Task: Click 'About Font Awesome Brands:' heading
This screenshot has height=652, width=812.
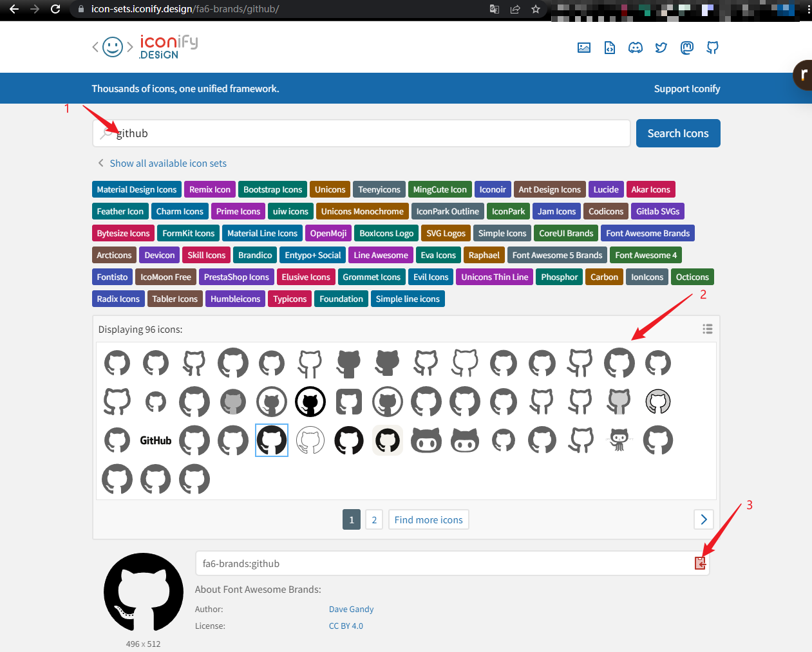Action: (x=258, y=589)
